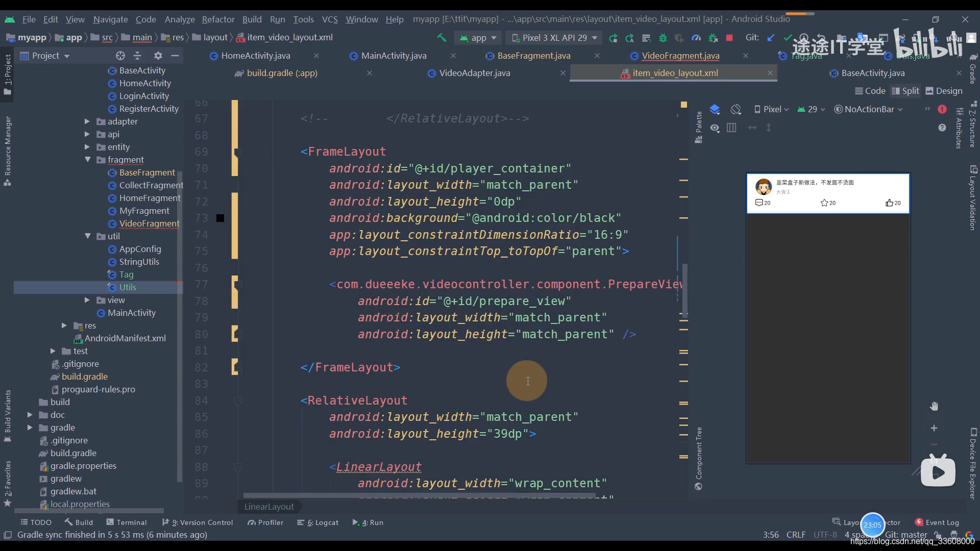Click the Default Margins columns icon
Screen dimensions: 980x551
click(x=731, y=128)
